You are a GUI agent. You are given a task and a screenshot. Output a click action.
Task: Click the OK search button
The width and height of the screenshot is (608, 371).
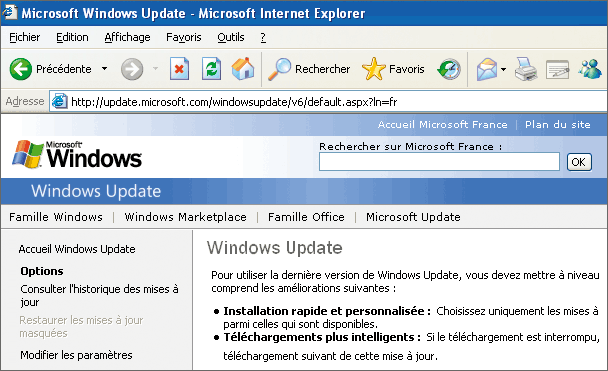[579, 162]
